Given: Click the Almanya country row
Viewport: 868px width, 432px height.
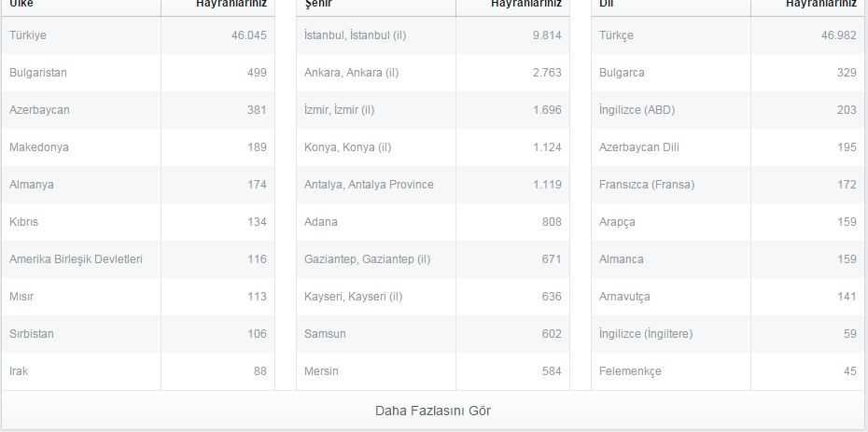Looking at the screenshot, I should coord(138,185).
